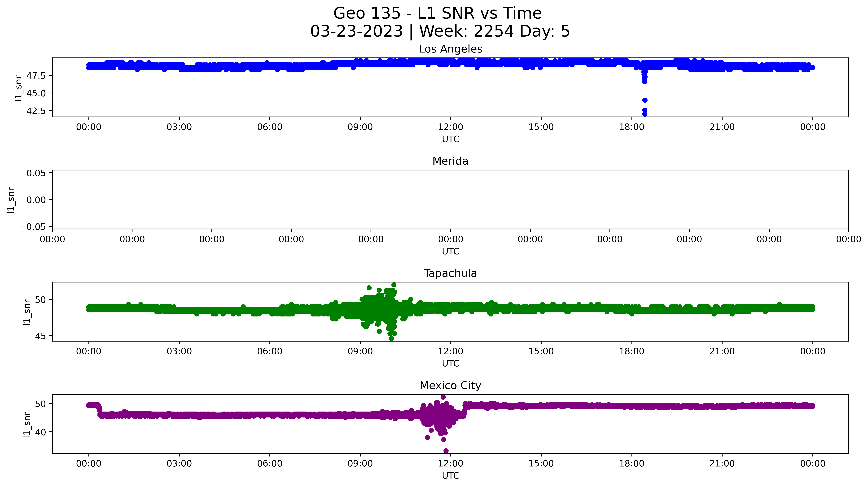868x487 pixels.
Task: Click the 09:00 x-tick in Los Angeles plot
Action: (360, 127)
